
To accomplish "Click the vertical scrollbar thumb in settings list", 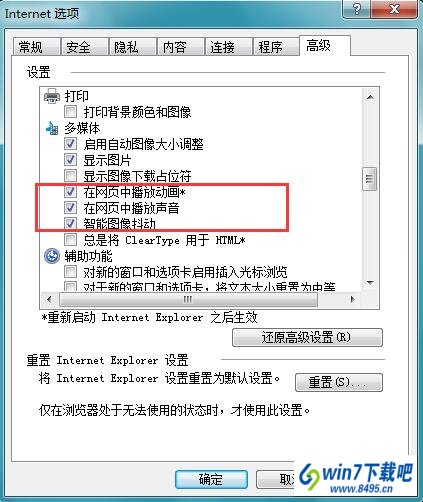I will (x=370, y=179).
